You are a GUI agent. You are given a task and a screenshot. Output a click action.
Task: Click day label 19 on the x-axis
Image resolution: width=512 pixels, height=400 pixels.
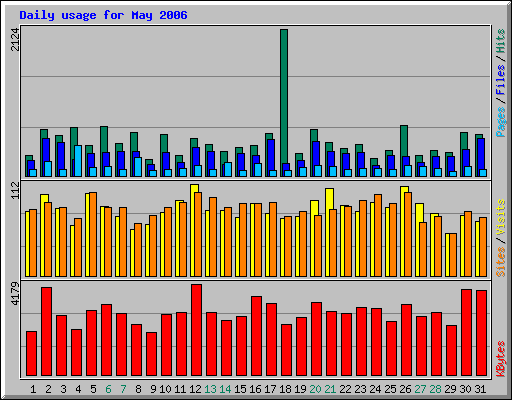(300, 389)
